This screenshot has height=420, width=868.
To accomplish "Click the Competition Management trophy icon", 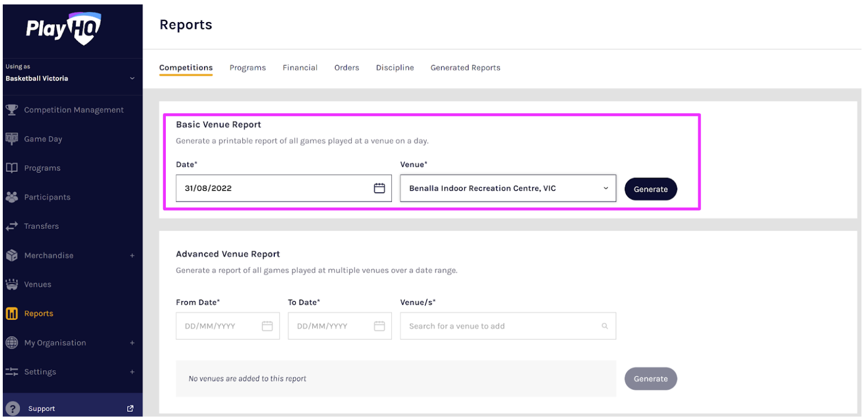I will pyautogui.click(x=12, y=109).
